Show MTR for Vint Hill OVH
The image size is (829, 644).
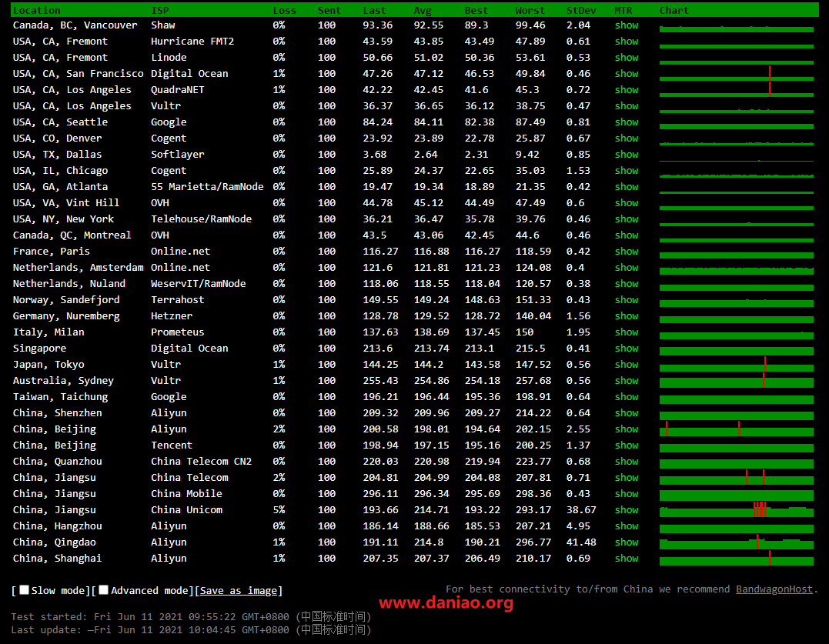[x=627, y=203]
